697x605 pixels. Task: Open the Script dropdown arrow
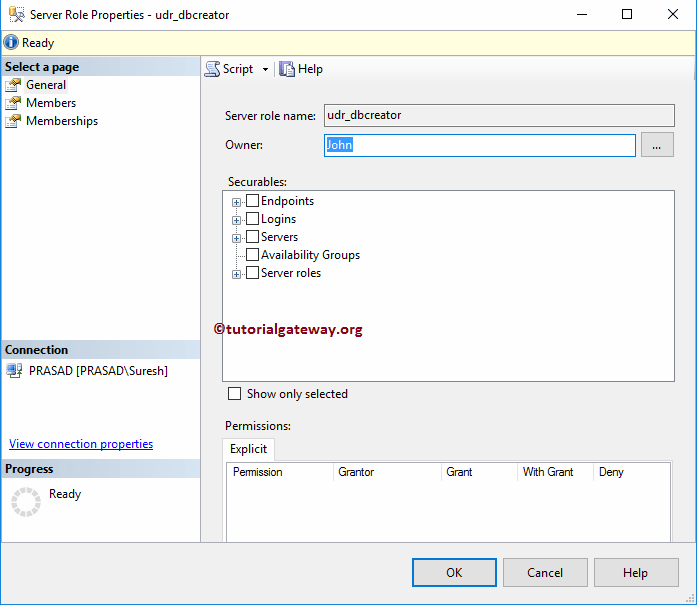265,69
